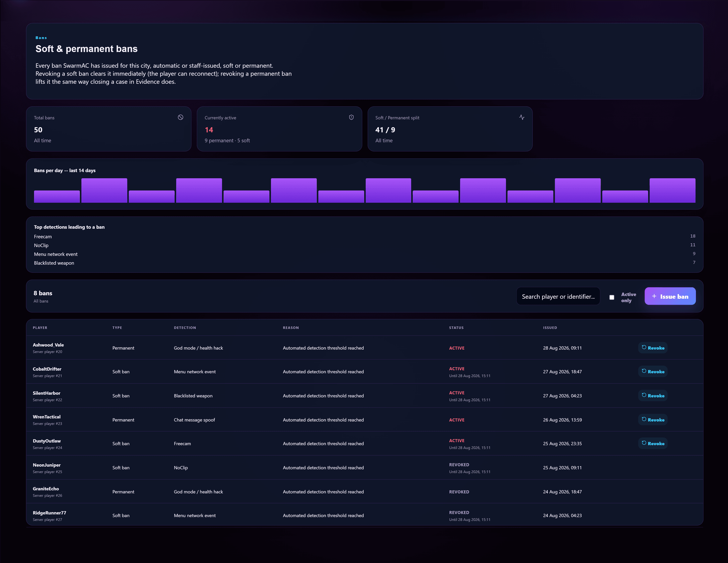Click Blacklisted weapon in top detections
Screen dimensions: 728x563
(54, 263)
